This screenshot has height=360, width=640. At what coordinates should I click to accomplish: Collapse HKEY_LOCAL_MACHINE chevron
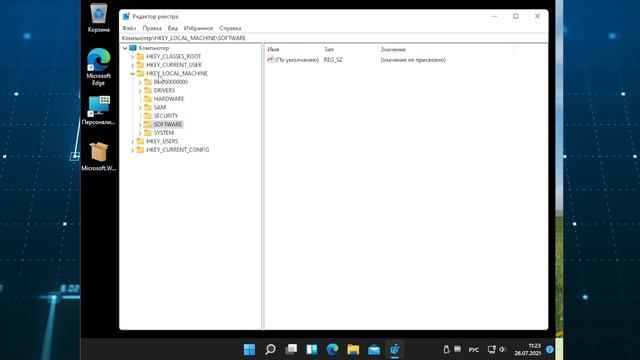[132, 74]
